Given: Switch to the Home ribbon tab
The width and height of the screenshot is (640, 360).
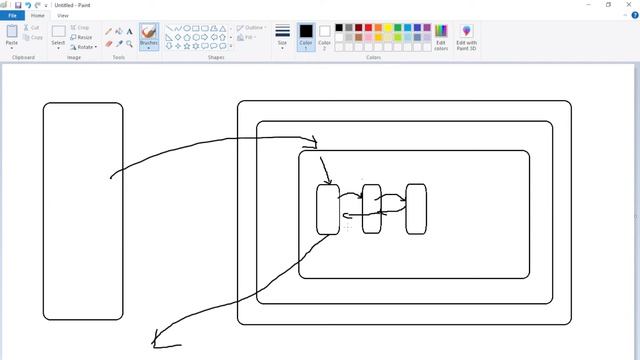Looking at the screenshot, I should click(x=38, y=16).
